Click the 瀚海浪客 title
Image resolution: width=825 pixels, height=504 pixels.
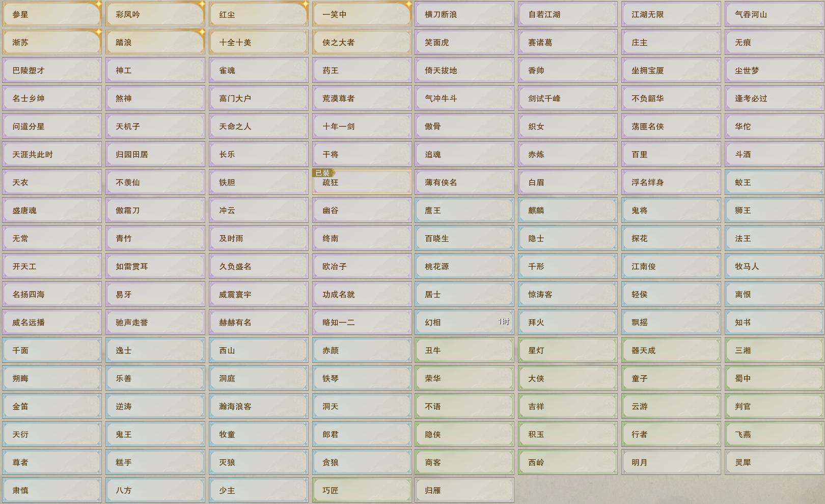click(258, 406)
